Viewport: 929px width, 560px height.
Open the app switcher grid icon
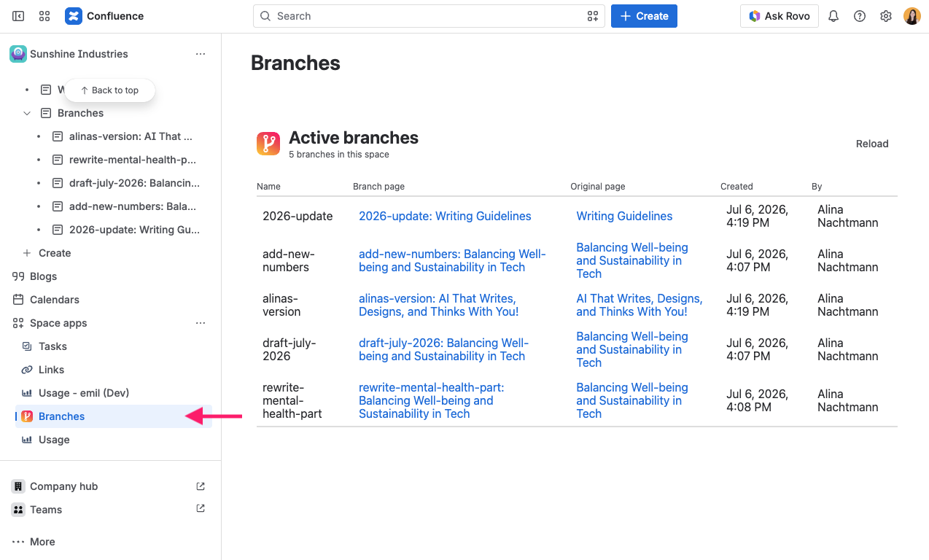click(44, 16)
